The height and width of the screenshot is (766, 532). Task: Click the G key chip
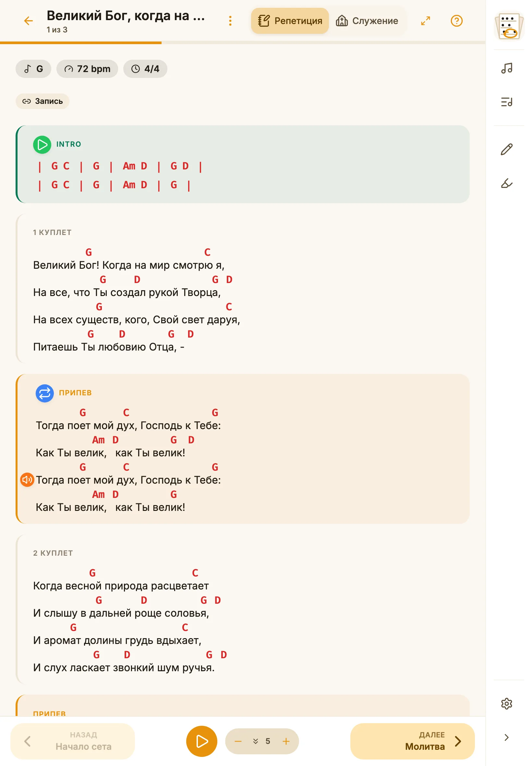click(33, 69)
